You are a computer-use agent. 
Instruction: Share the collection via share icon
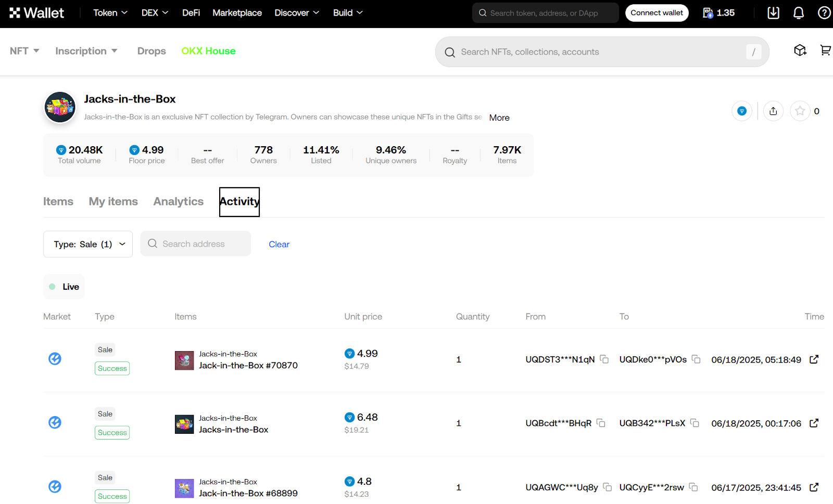[x=773, y=111]
